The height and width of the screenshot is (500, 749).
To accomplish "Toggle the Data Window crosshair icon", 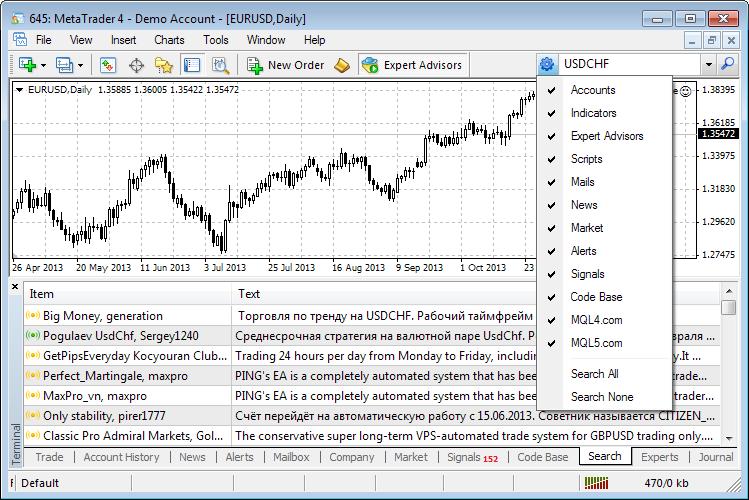I will (137, 64).
